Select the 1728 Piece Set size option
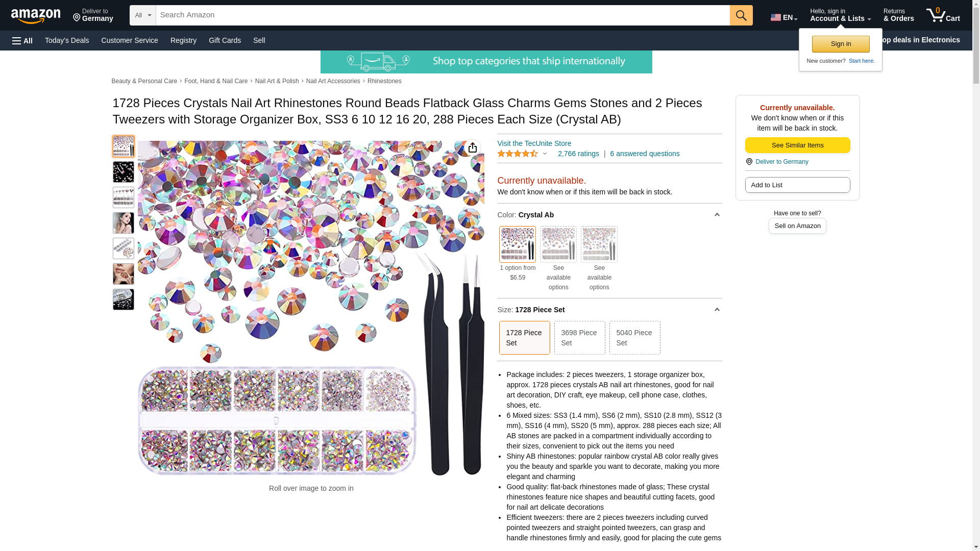The image size is (980, 551). point(524,338)
